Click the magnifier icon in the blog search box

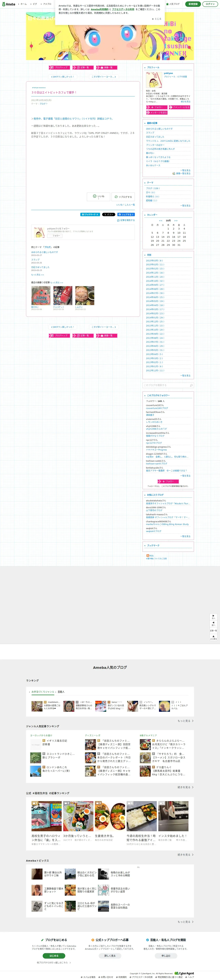point(191,385)
